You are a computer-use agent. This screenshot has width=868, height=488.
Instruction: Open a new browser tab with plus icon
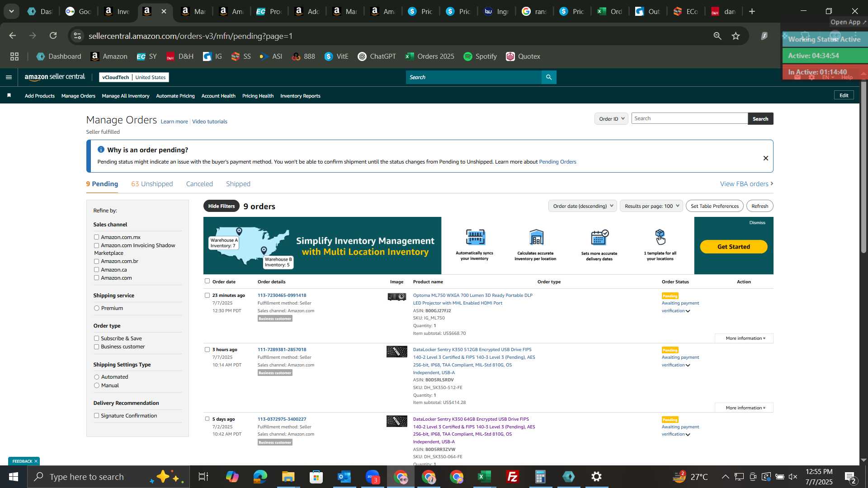point(752,11)
